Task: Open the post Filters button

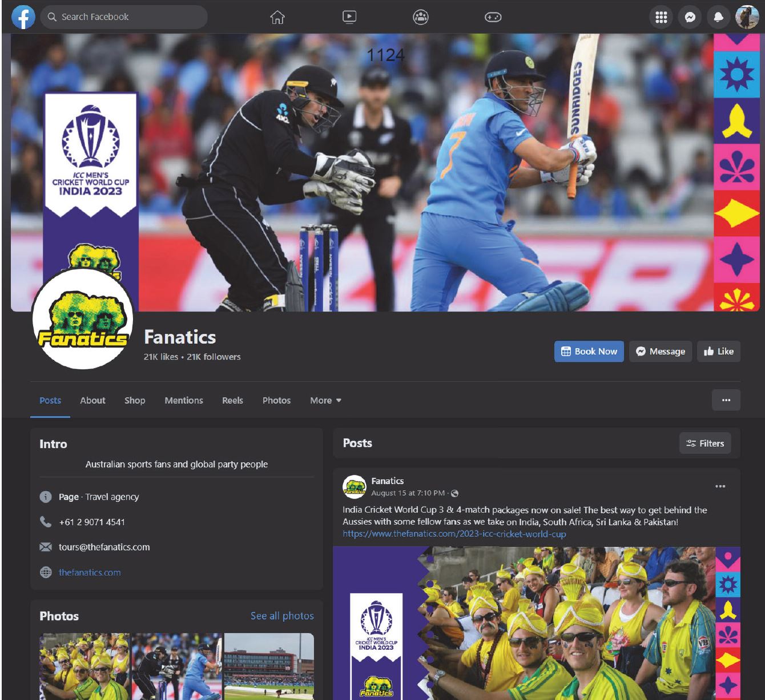Action: pos(705,443)
